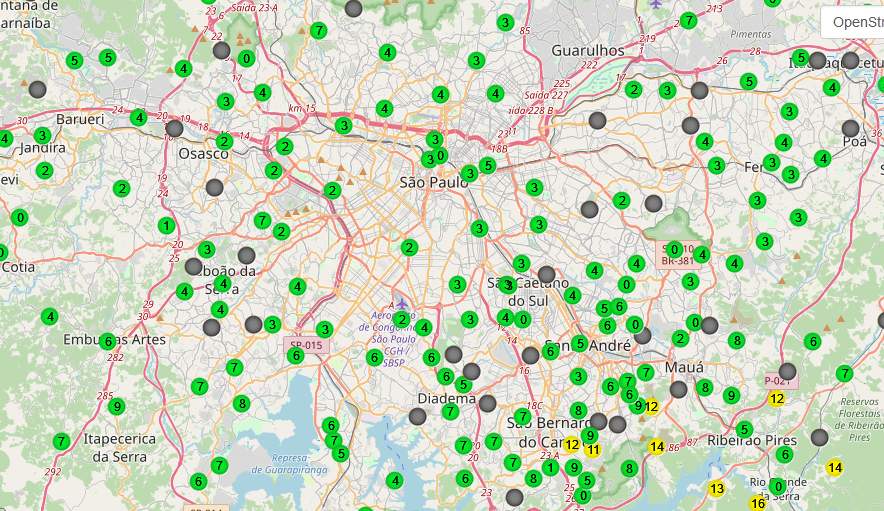Open gray marker above Poá label

click(x=851, y=129)
